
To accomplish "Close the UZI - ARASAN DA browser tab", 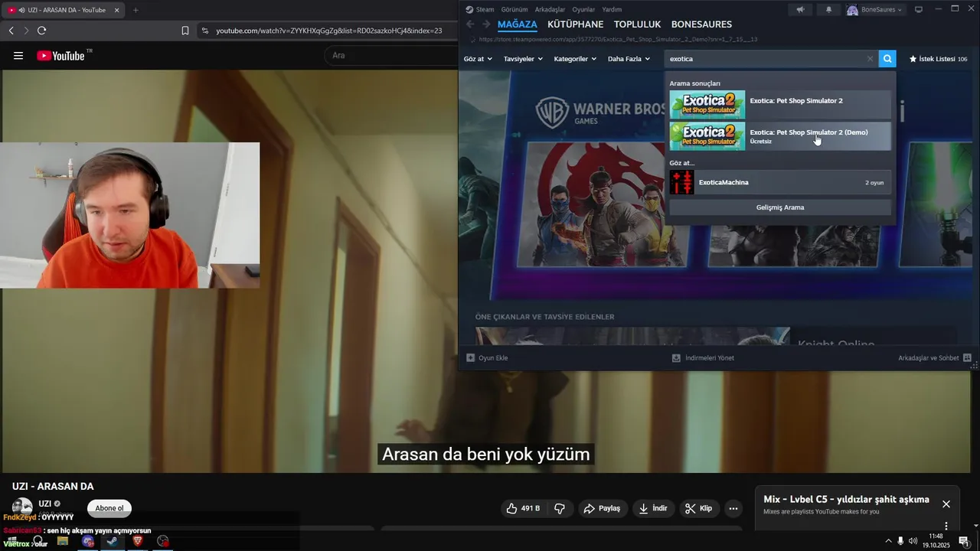I will click(x=116, y=10).
